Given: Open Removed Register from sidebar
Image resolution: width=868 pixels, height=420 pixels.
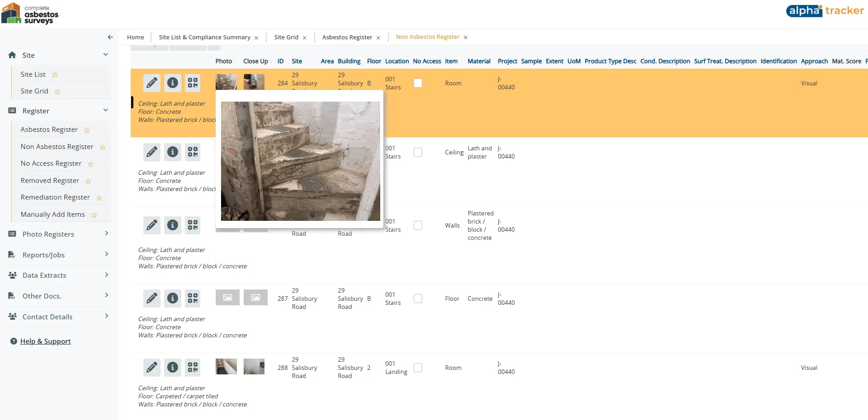Looking at the screenshot, I should [50, 181].
